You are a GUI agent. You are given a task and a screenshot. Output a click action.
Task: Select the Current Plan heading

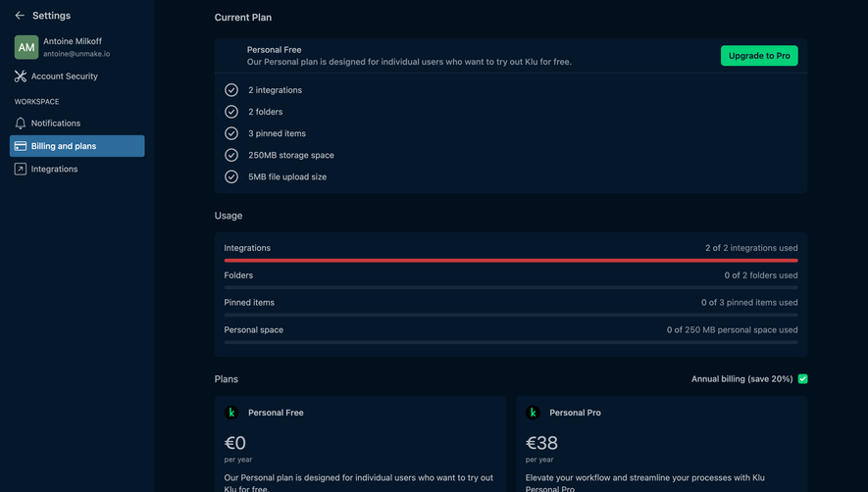(243, 18)
